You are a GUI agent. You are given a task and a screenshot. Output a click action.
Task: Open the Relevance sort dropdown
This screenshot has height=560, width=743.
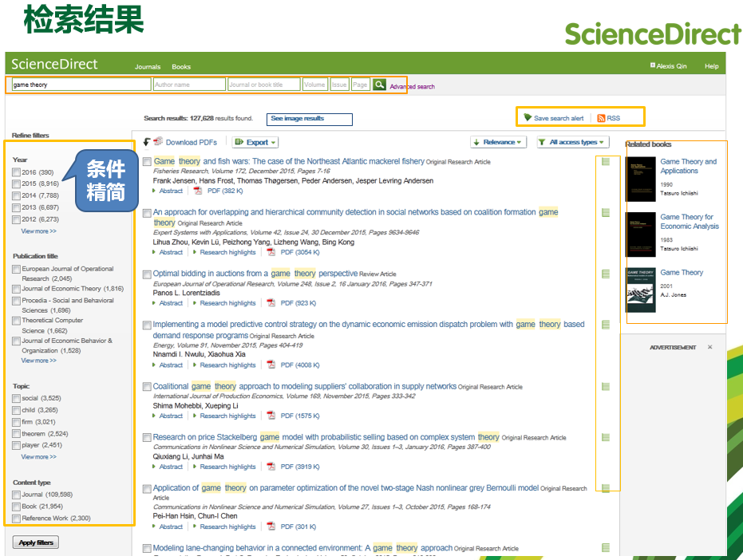click(498, 142)
